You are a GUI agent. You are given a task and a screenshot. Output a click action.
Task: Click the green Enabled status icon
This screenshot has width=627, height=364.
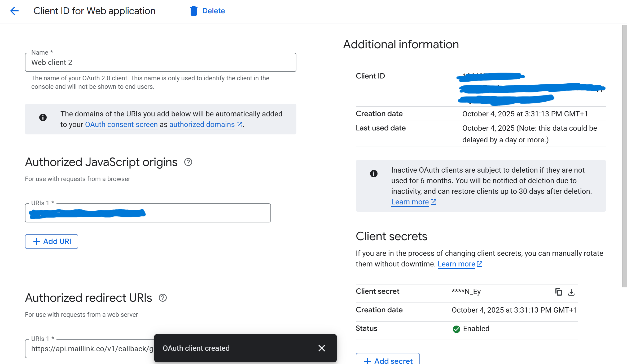pos(456,329)
